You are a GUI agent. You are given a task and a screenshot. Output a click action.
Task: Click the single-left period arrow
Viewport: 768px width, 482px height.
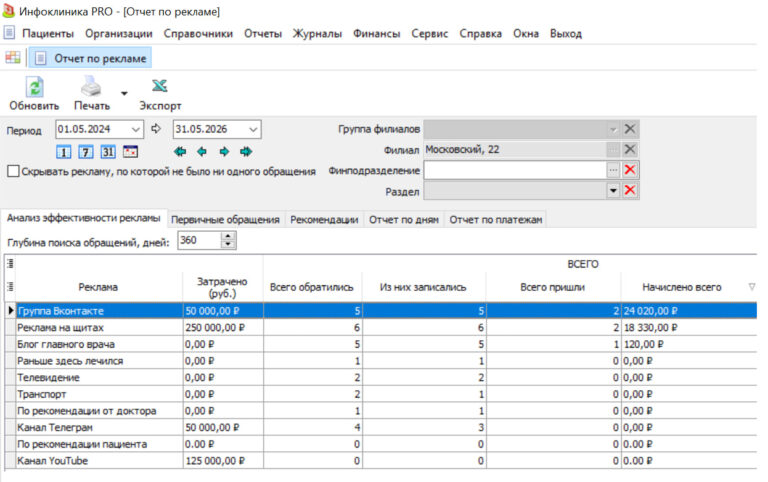pos(202,152)
